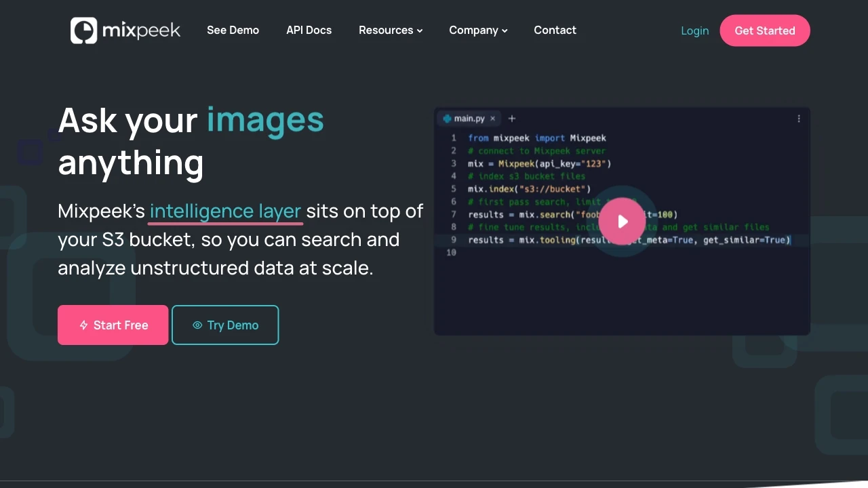Open the three-dot menu in the code editor
Image resolution: width=868 pixels, height=488 pixels.
click(799, 118)
